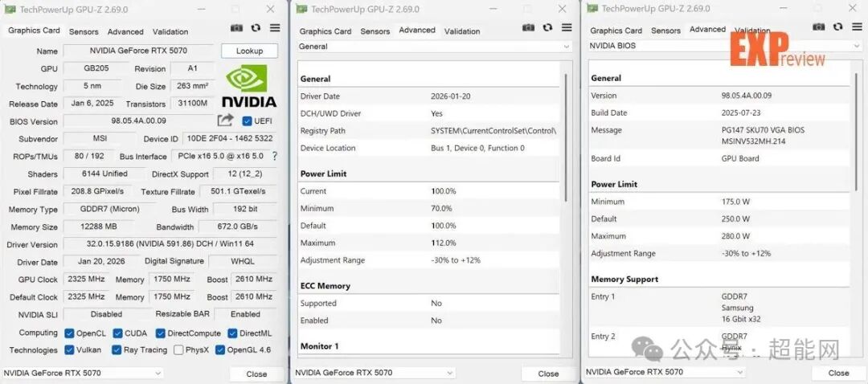Click refresh icon in middle GPU-Z window

[547, 27]
